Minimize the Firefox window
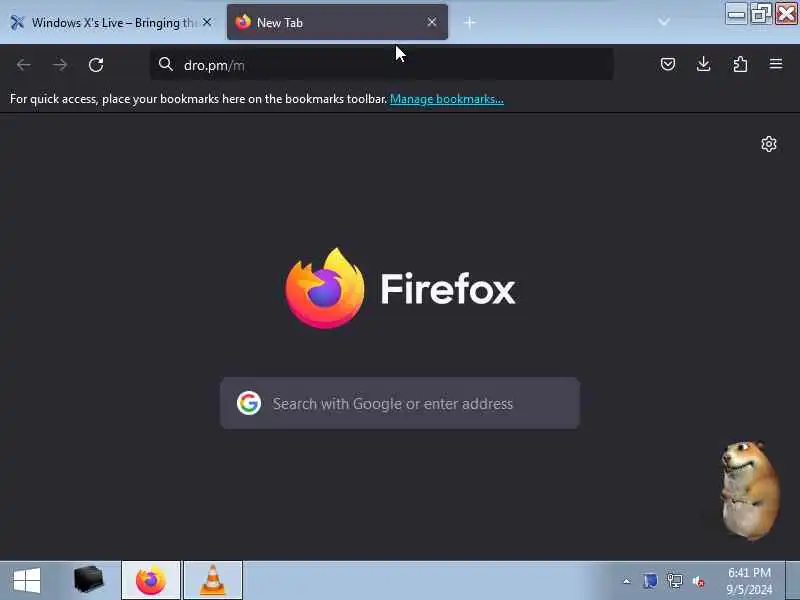800x600 pixels. click(x=736, y=14)
